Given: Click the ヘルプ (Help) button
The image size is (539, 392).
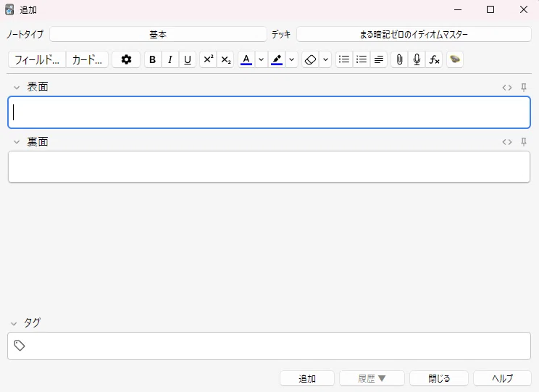Looking at the screenshot, I should coord(502,378).
